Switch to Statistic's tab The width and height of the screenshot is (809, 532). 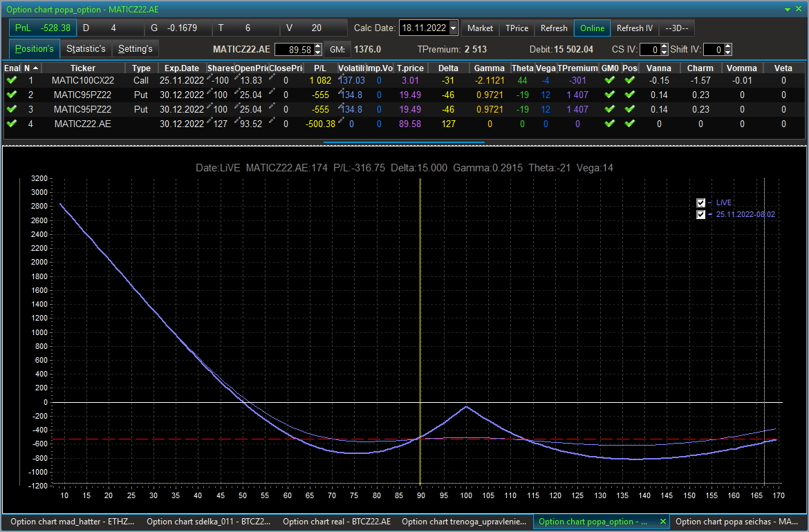[86, 49]
